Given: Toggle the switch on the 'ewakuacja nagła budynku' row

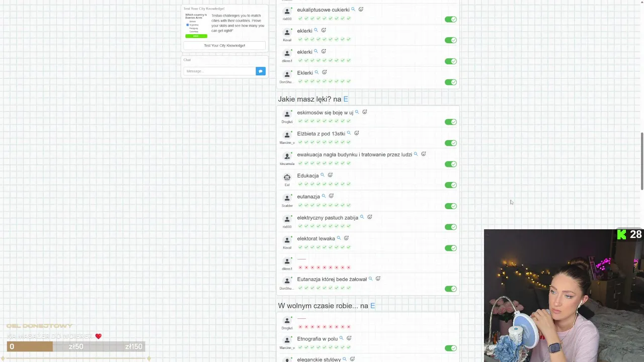Looking at the screenshot, I should [x=450, y=164].
